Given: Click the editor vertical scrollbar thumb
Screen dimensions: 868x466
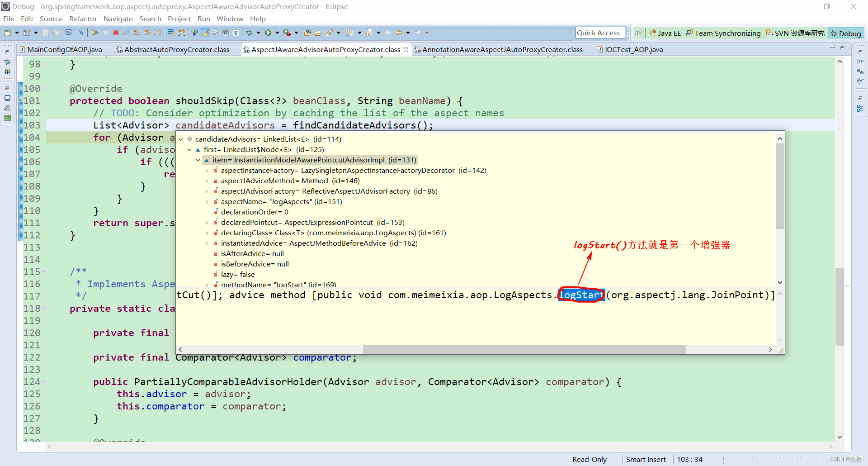Looking at the screenshot, I should [x=840, y=307].
